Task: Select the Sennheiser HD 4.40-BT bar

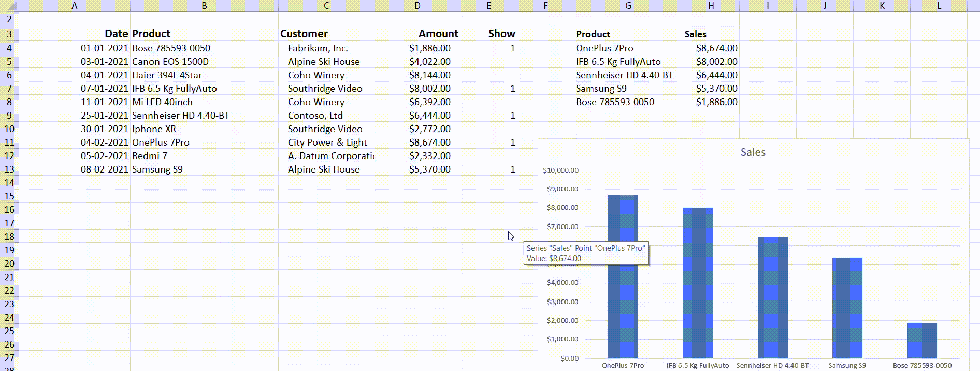Action: tap(772, 297)
